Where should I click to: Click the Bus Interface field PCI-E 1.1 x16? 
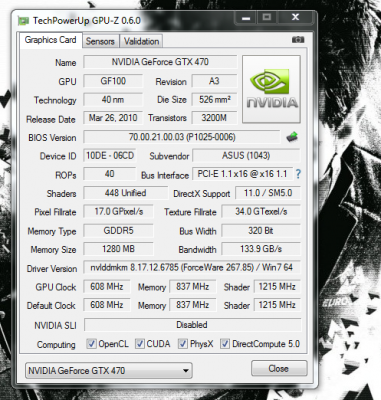tap(242, 174)
